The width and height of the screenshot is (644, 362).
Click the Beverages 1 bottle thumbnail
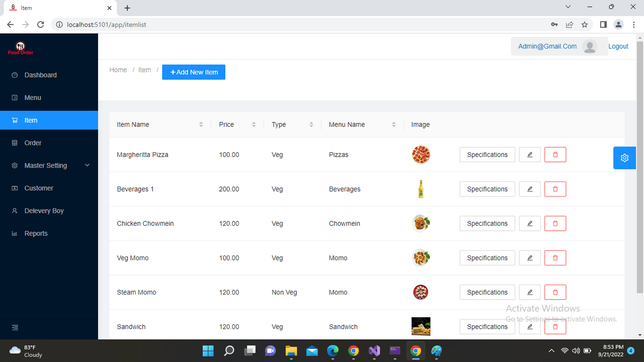click(x=421, y=189)
